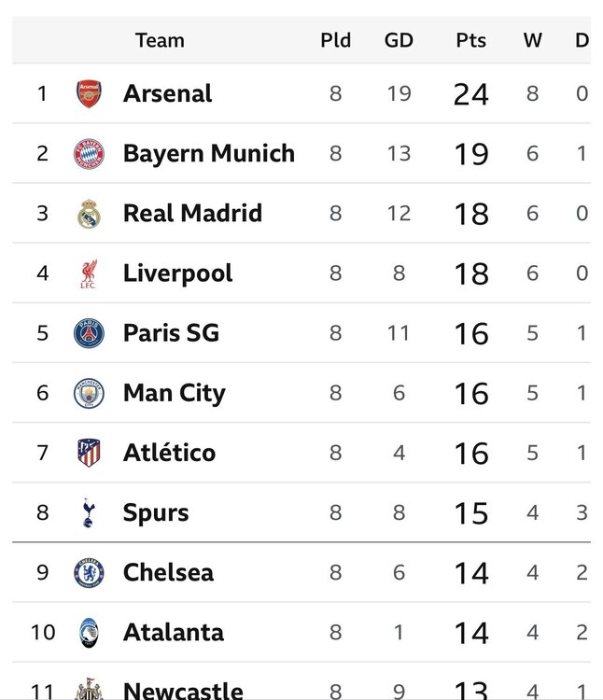Click Arsenal's 24 points value
Image resolution: width=603 pixels, height=700 pixels.
470,94
